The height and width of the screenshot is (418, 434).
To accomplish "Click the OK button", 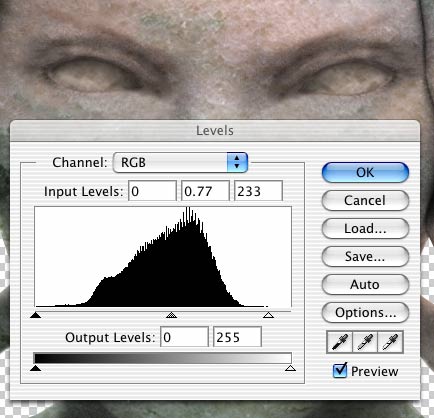I will pos(365,172).
